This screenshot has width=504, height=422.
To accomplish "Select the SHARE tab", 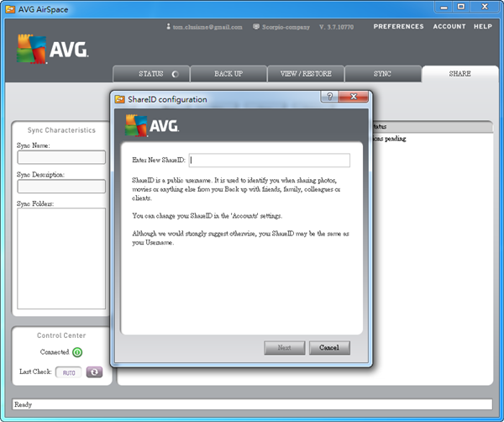I will [460, 74].
